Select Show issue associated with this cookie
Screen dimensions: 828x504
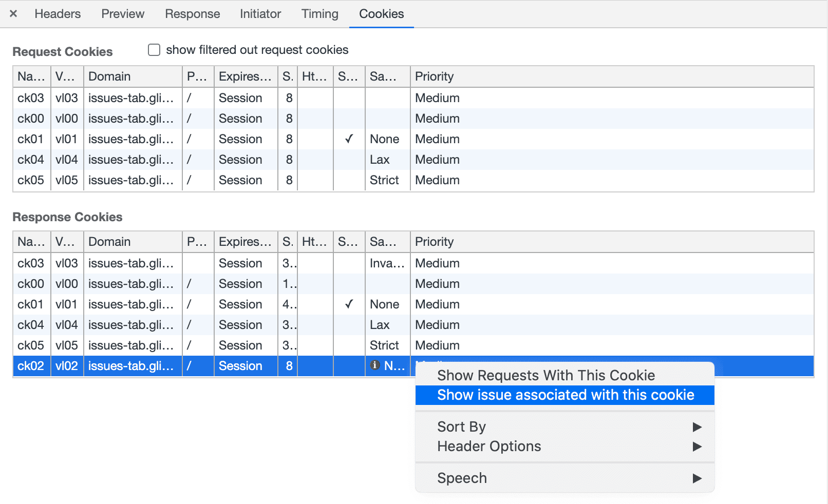[x=565, y=395]
